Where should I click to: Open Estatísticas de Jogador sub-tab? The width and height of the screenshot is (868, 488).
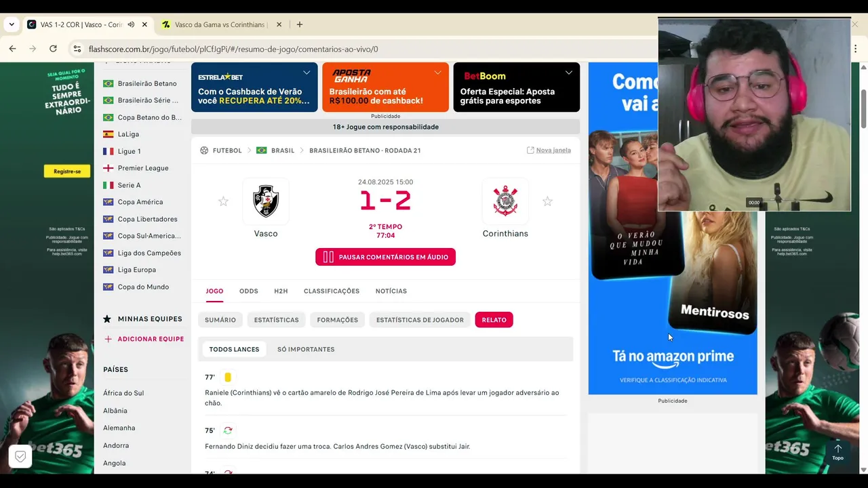(420, 320)
